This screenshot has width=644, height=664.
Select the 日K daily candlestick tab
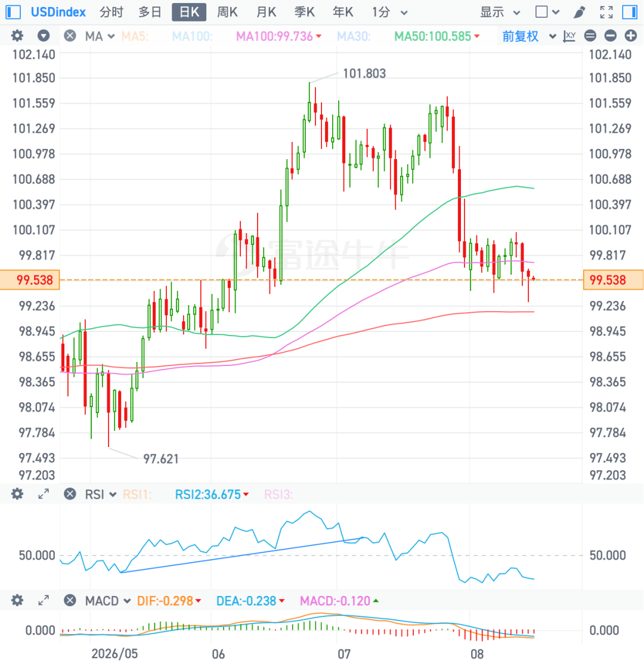pyautogui.click(x=189, y=13)
